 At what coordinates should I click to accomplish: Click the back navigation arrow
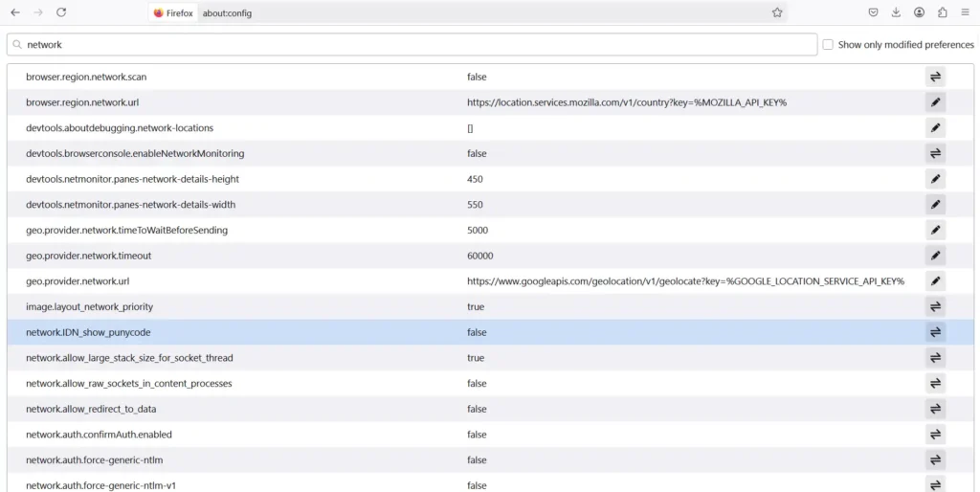[15, 12]
